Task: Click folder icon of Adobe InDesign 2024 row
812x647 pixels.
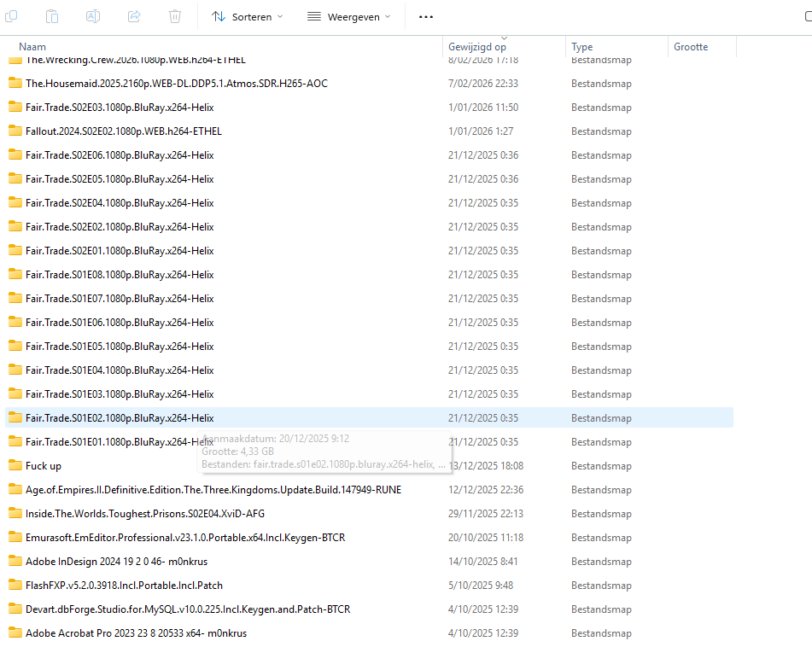Action: (15, 561)
